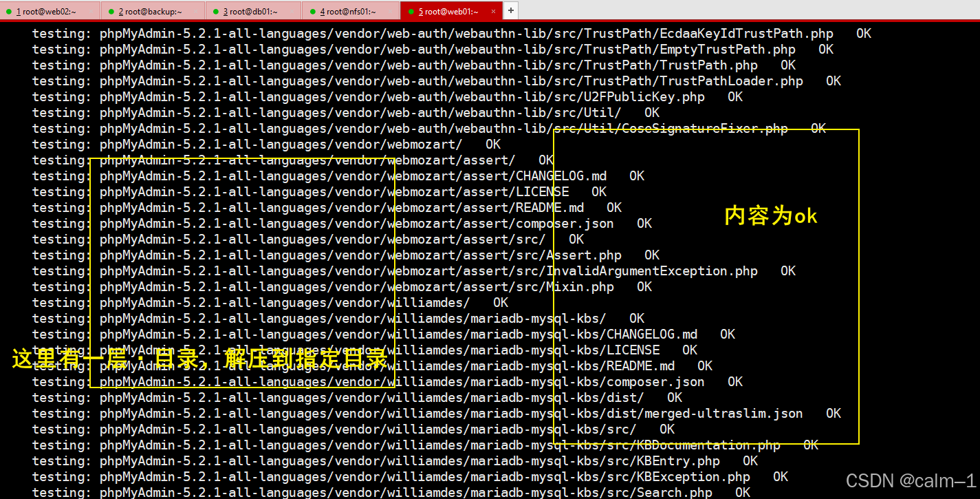Click the webauthn-lib/src/Util/ directory line
980x499 pixels.
(x=345, y=112)
